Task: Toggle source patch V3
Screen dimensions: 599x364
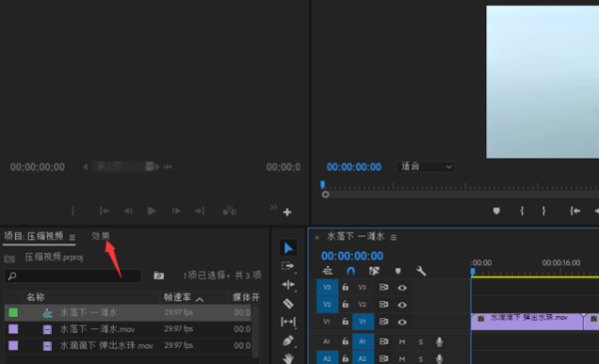Action: coord(327,287)
